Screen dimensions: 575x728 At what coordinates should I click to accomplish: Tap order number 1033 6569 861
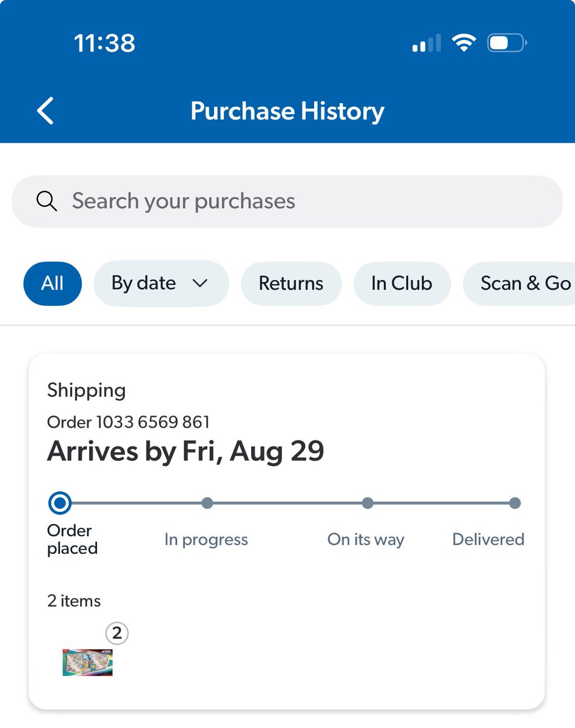point(129,422)
